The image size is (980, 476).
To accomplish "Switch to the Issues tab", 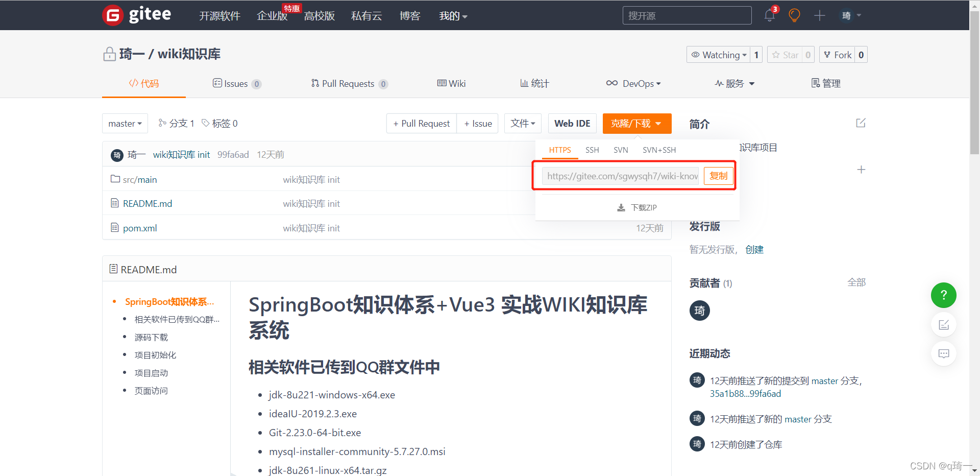I will 237,83.
